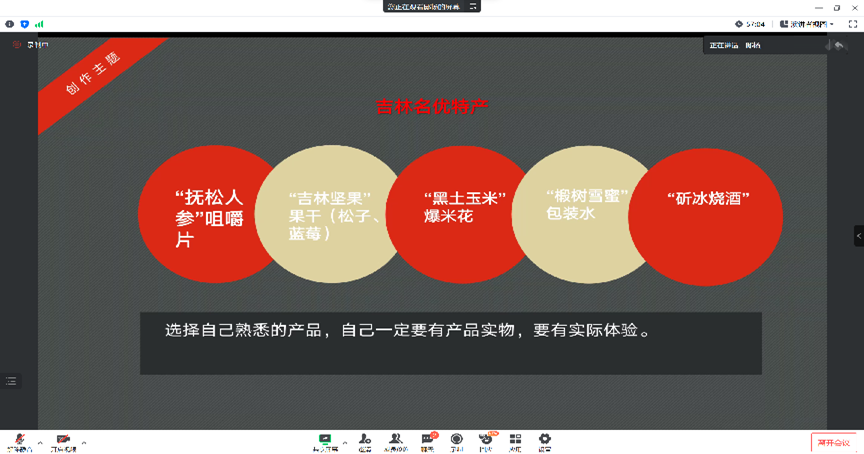864x454 pixels.
Task: Click the 创作主题 red corner ribbon
Action: tap(93, 74)
